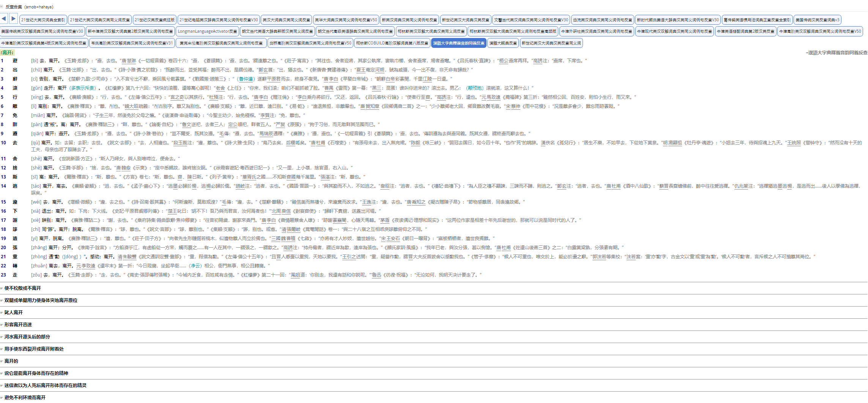Open the 21世纪大英汉词典全索引 tab
Screen dimensions: 868x403
click(43, 20)
